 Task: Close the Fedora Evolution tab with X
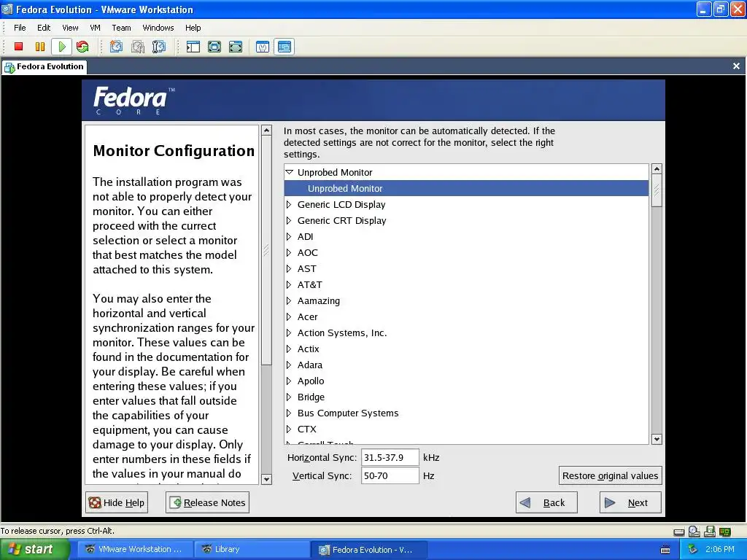click(736, 66)
